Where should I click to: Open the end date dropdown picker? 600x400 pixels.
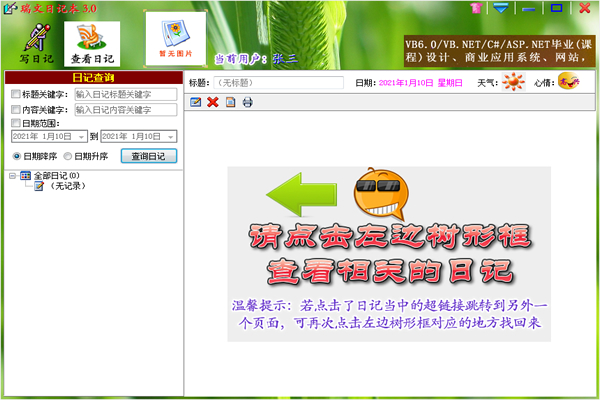171,136
